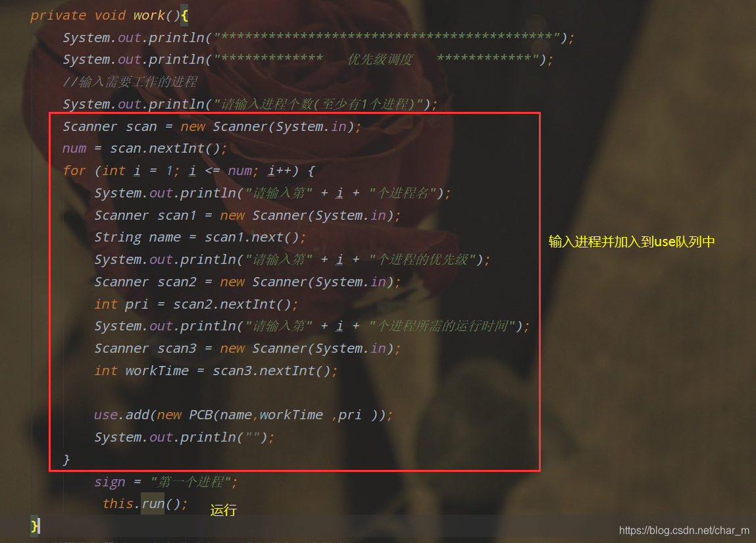Click on this.run() call
Viewport: 756px width, 543px height.
point(145,504)
